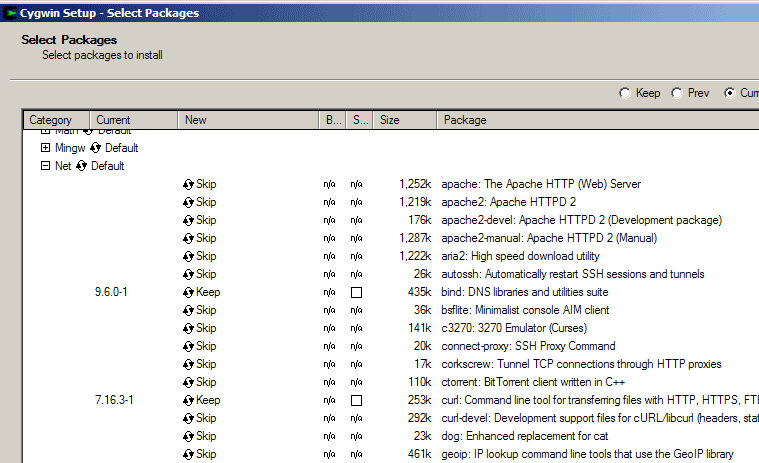
Task: Click 'aria2: High speed download utility'
Action: click(520, 256)
